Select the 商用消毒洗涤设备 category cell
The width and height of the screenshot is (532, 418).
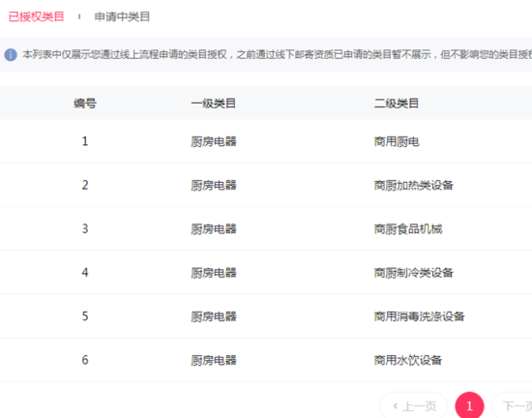click(420, 316)
